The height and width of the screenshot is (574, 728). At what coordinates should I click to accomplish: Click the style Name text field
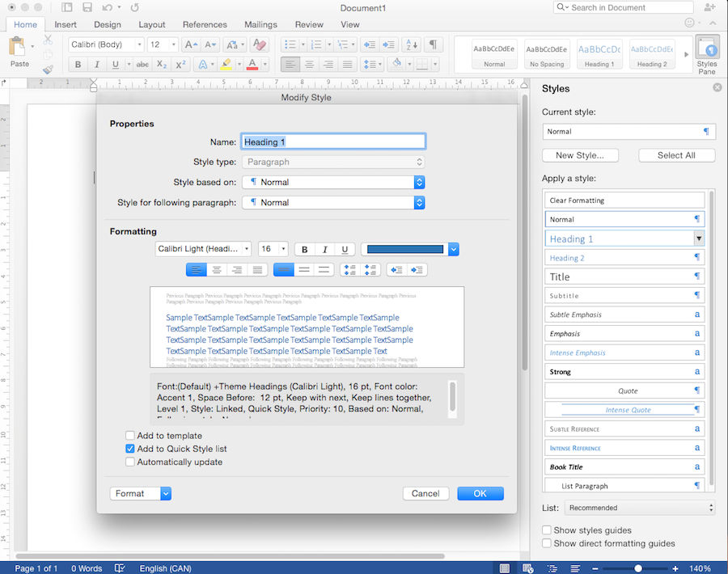pyautogui.click(x=333, y=141)
